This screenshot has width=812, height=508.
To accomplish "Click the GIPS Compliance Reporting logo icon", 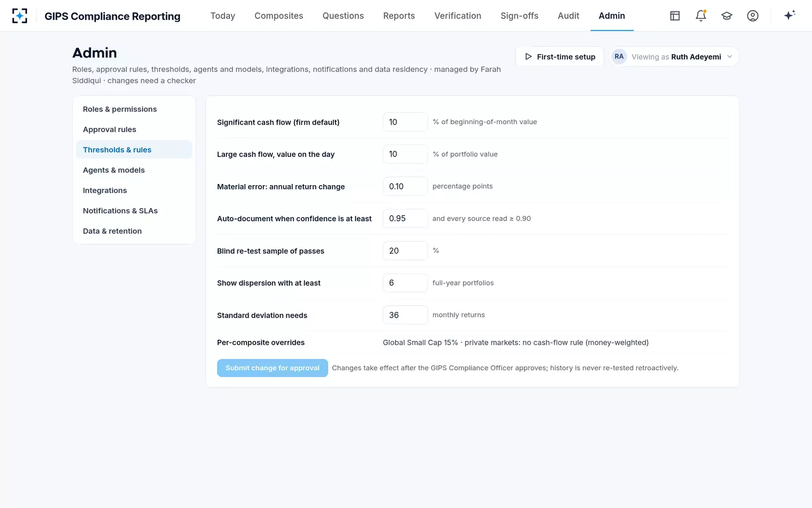I will tap(20, 16).
